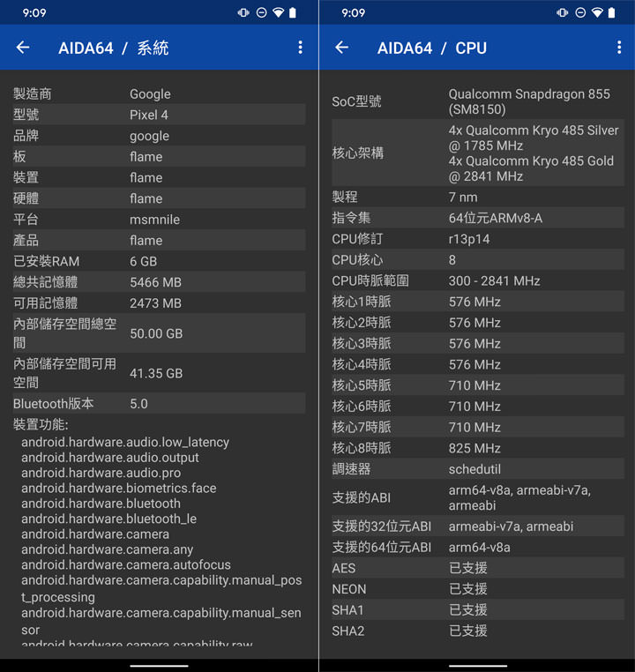Select the 核心7時脈 row
635x672 pixels.
point(478,428)
